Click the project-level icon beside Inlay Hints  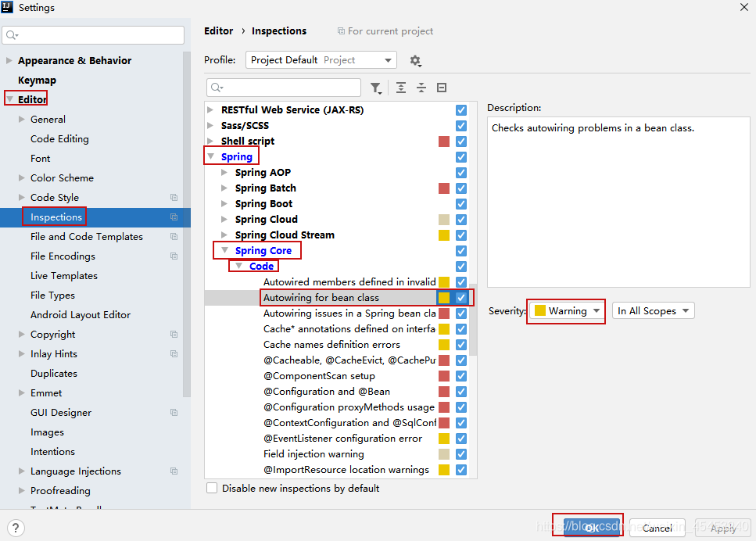174,354
